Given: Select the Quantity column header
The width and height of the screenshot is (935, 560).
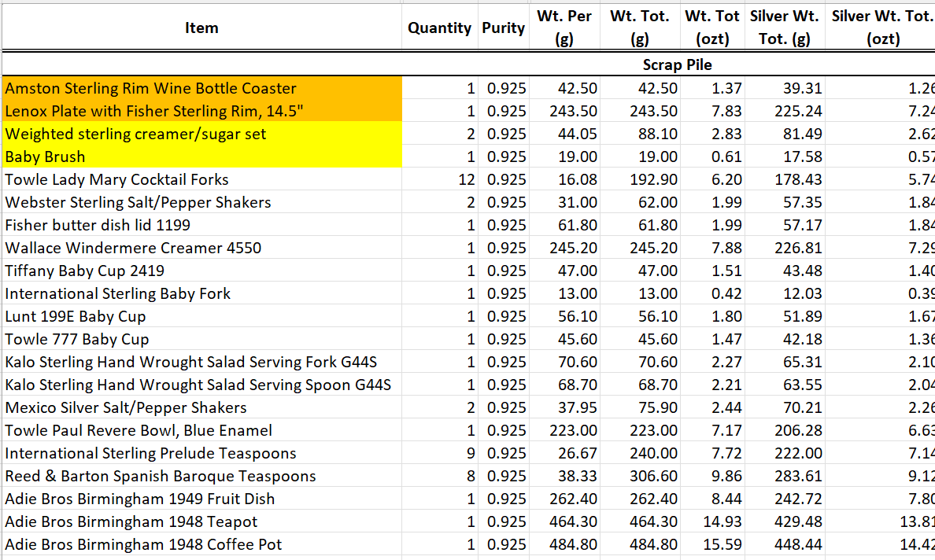Looking at the screenshot, I should (x=439, y=28).
